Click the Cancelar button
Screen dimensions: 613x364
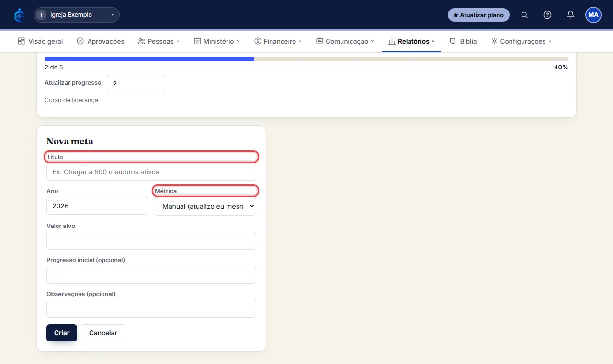103,333
